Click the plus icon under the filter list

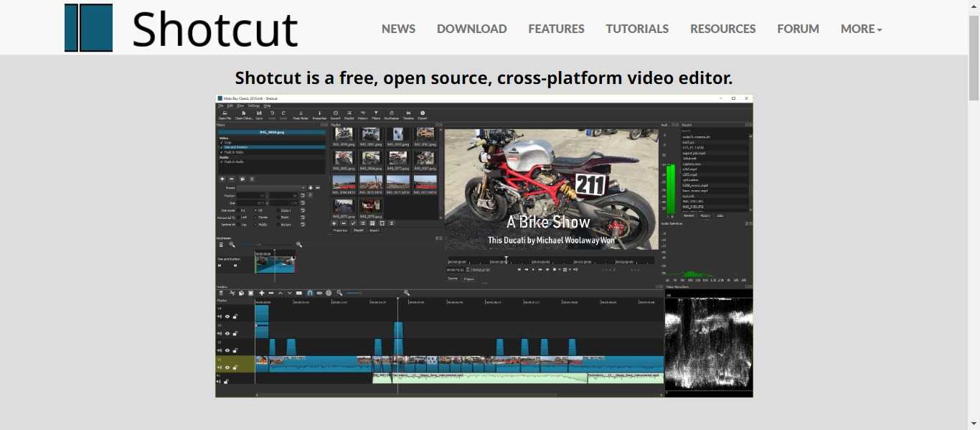(x=222, y=179)
